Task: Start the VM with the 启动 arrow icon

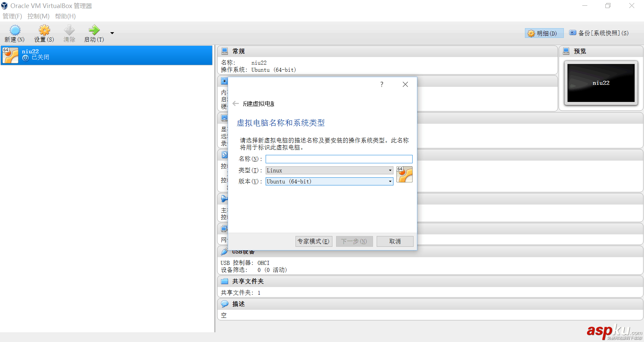Action: pos(94,30)
